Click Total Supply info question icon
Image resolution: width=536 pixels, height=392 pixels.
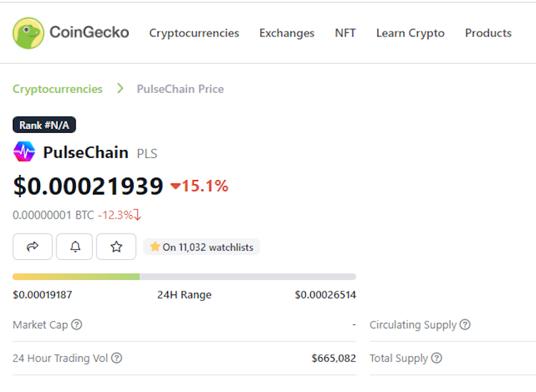pyautogui.click(x=437, y=358)
